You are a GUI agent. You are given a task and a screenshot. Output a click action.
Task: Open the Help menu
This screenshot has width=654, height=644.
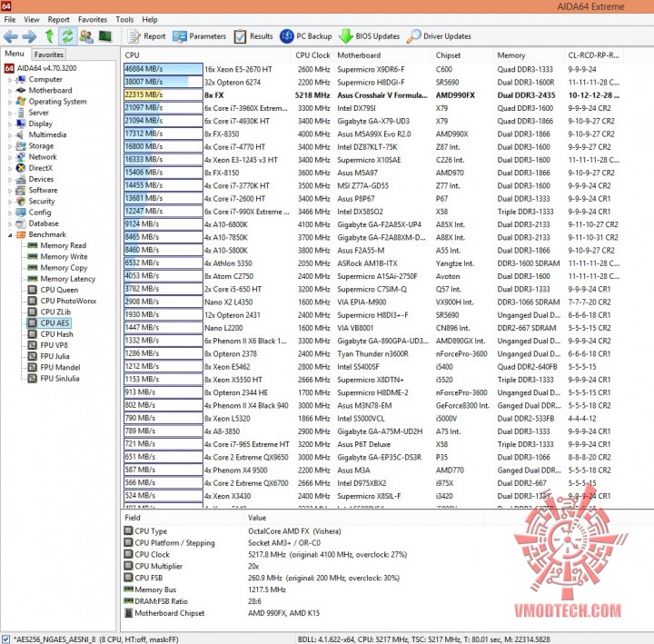[150, 20]
